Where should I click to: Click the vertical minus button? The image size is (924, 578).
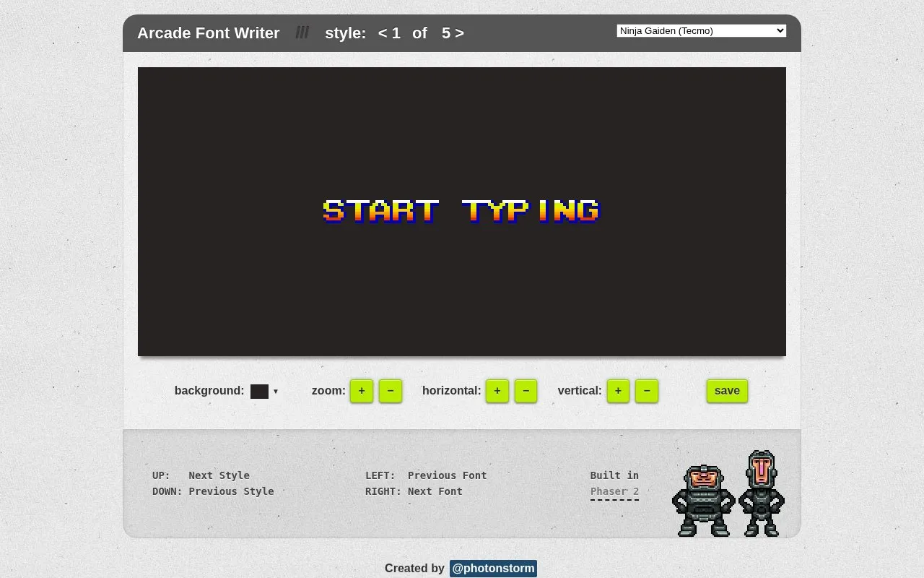coord(647,391)
